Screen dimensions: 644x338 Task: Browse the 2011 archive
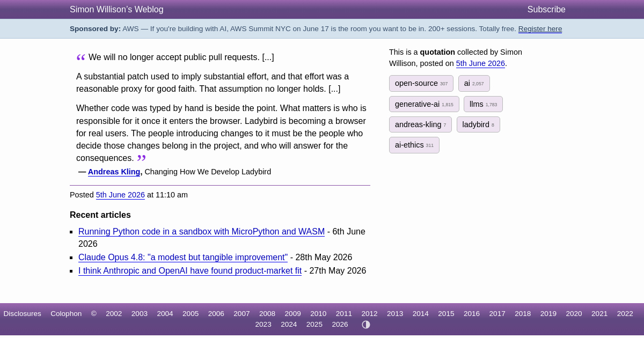pyautogui.click(x=344, y=314)
